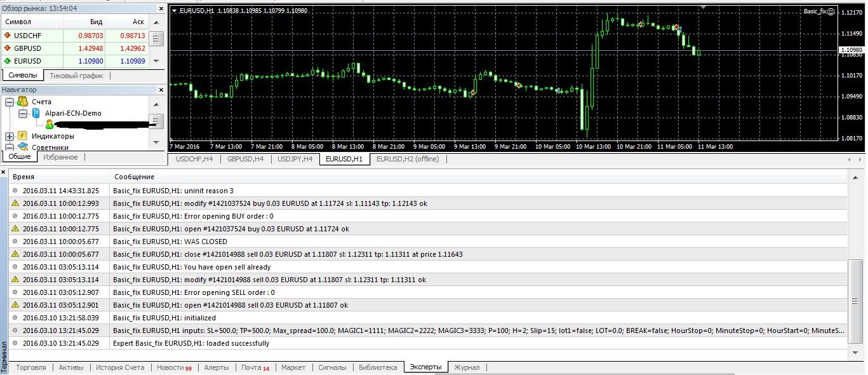Click the Советники expert advisors icon
The width and height of the screenshot is (868, 375).
pos(22,147)
